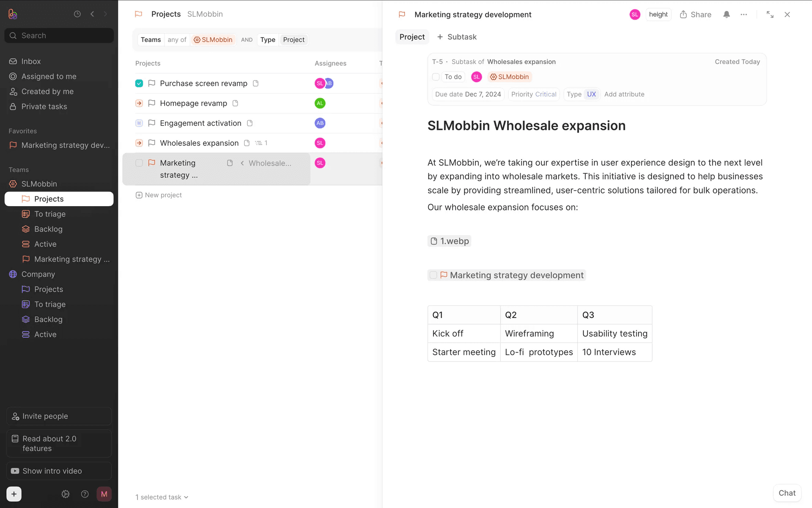Click the notification bell icon

(726, 14)
